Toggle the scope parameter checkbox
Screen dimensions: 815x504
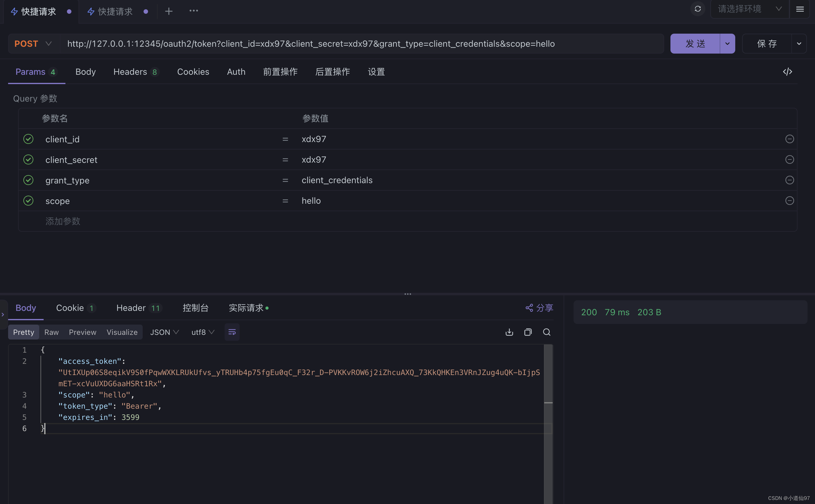point(28,201)
